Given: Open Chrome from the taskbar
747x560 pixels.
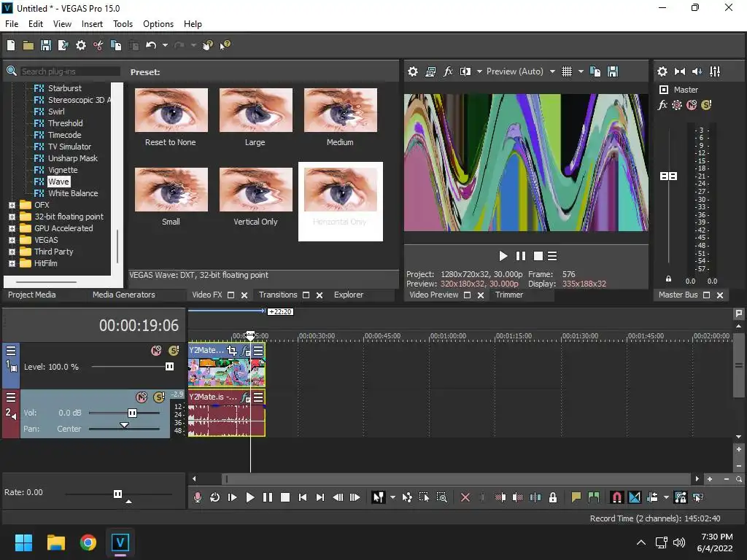Looking at the screenshot, I should (x=88, y=542).
